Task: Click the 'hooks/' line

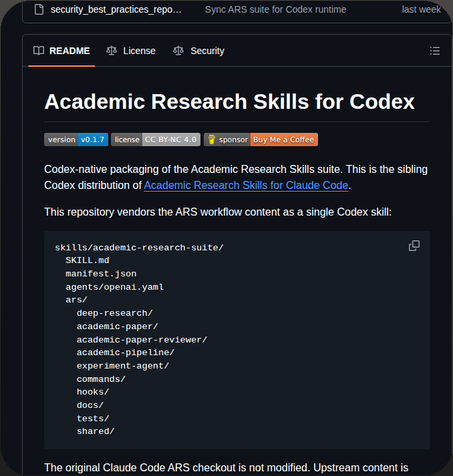Action: click(x=93, y=392)
